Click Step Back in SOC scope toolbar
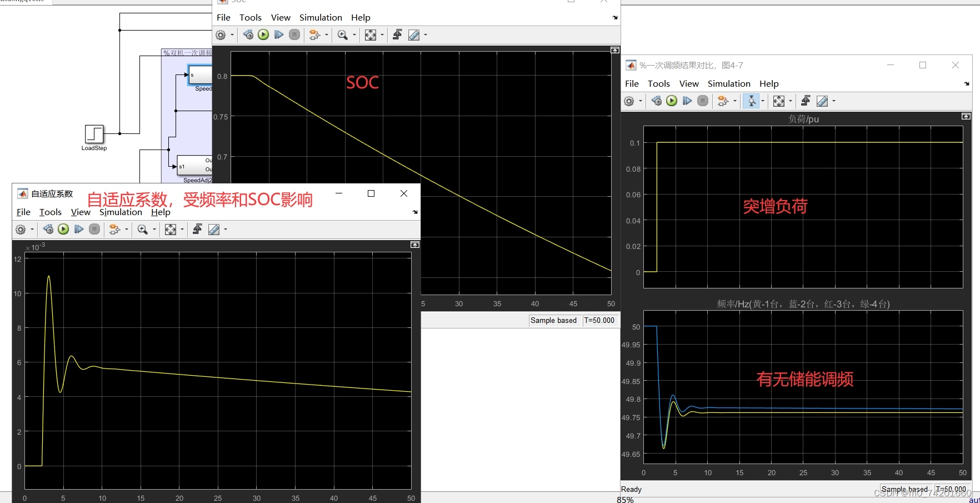980x503 pixels. [248, 35]
